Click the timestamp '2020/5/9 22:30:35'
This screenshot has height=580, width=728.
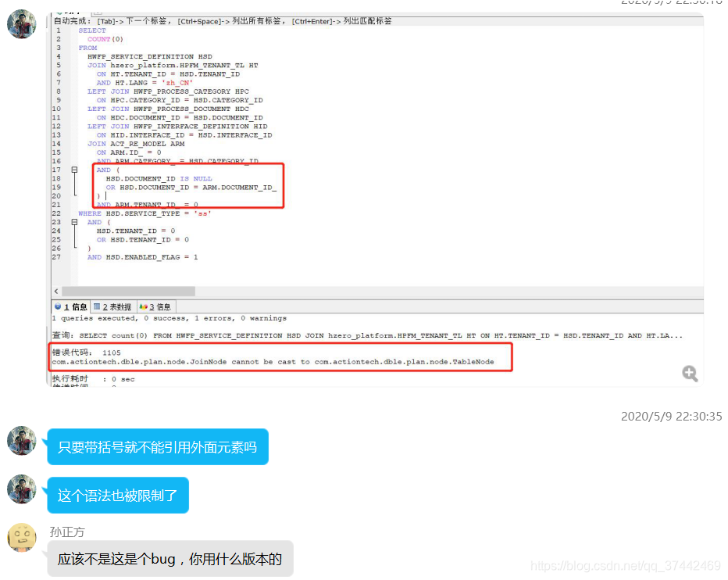click(x=671, y=417)
